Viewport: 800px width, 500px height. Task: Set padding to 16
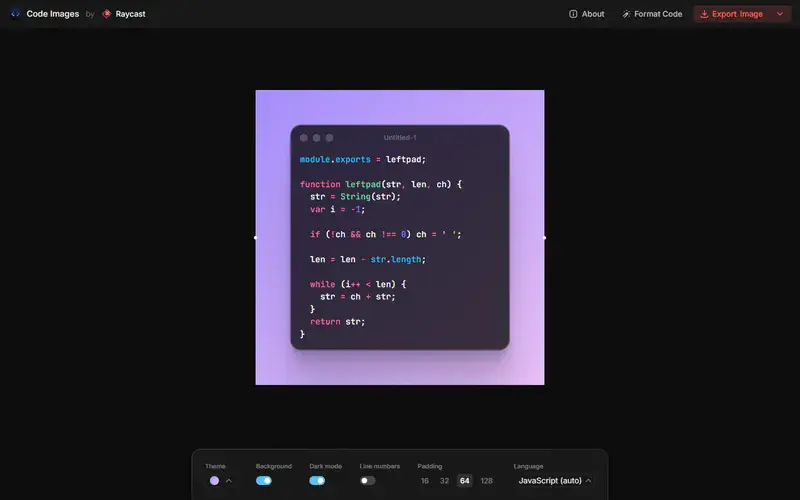[424, 481]
